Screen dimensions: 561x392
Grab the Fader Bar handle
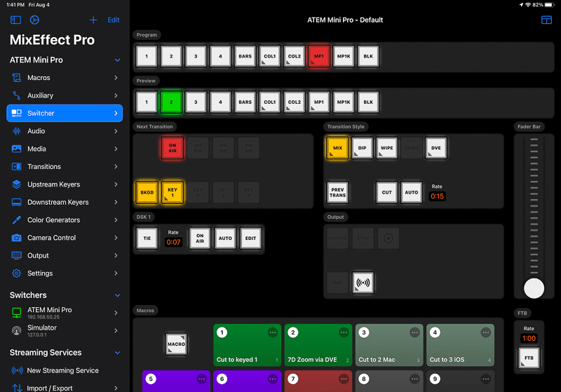pos(534,288)
